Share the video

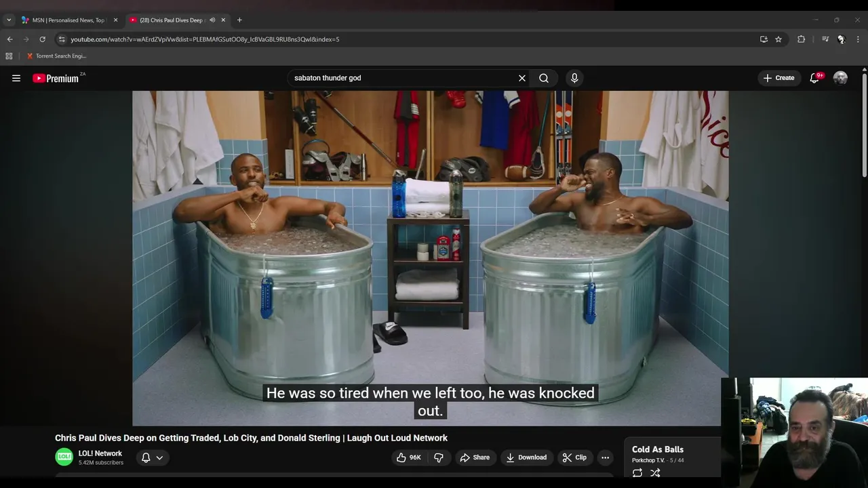(x=475, y=457)
